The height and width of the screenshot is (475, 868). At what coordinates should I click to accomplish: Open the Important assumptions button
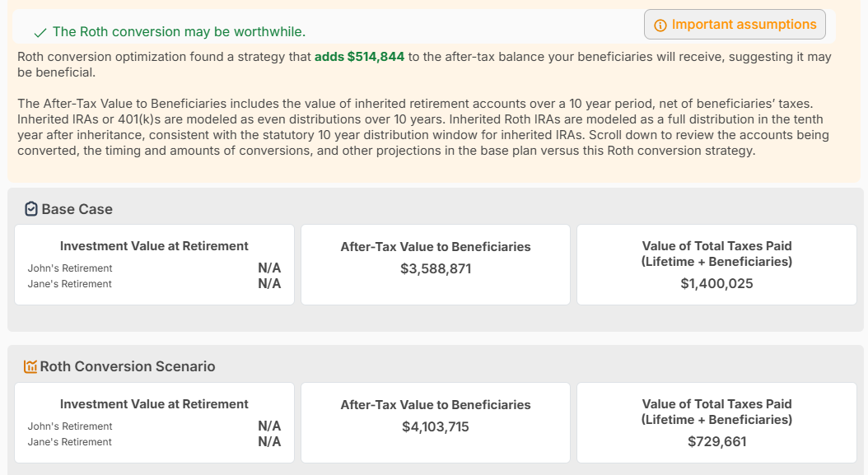click(x=735, y=25)
